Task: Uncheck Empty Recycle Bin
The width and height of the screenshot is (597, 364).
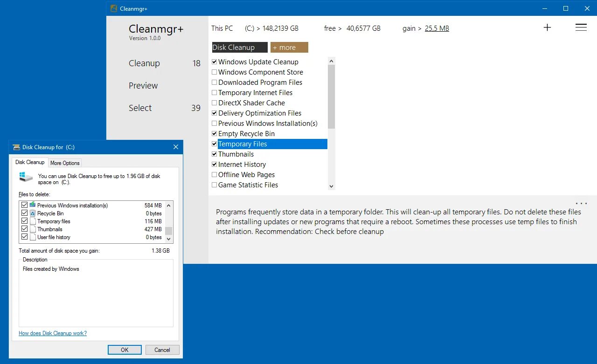Action: tap(215, 133)
